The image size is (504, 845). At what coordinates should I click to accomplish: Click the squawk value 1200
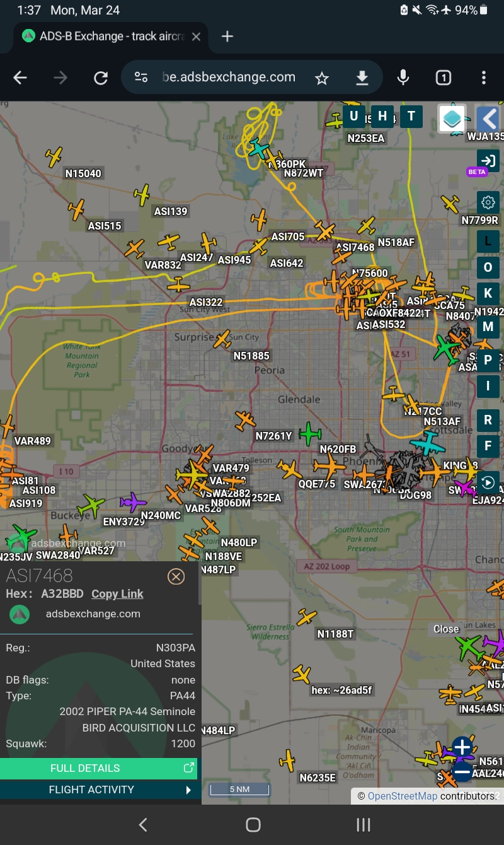pyautogui.click(x=183, y=743)
